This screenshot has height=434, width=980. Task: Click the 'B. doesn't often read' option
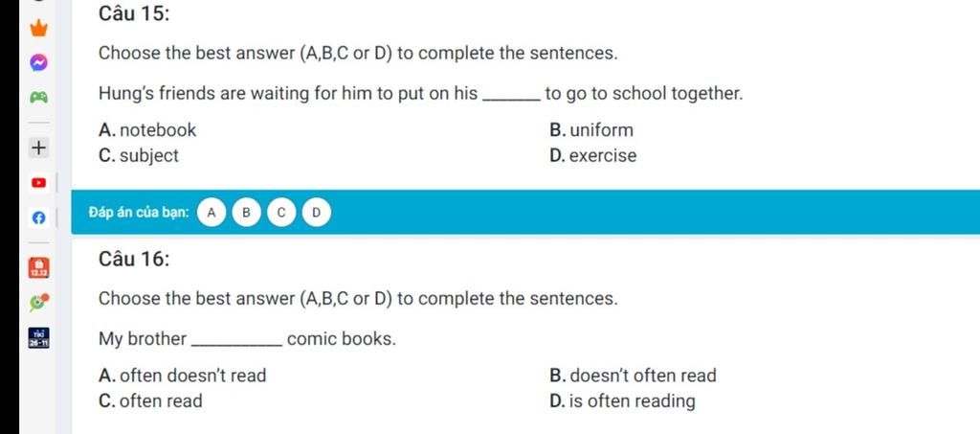pos(633,376)
